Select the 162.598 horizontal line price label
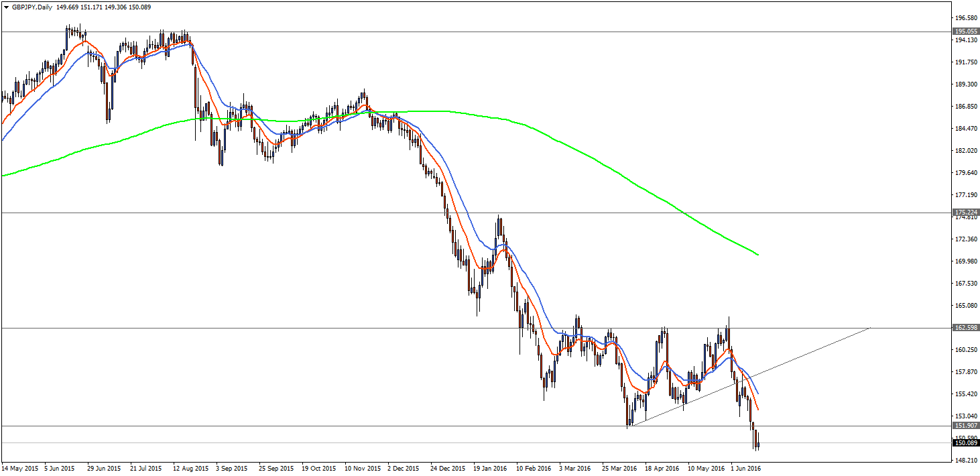Screen dimensions: 980x476 point(966,328)
